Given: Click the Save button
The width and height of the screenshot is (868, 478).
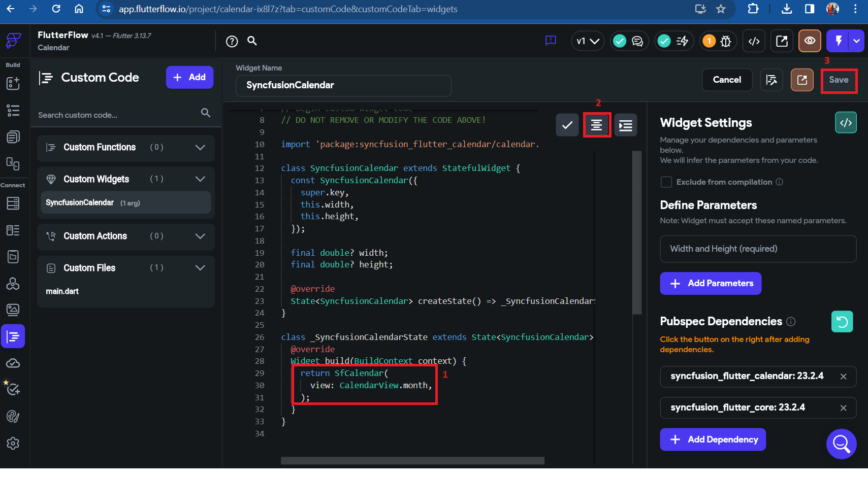Looking at the screenshot, I should click(x=839, y=80).
